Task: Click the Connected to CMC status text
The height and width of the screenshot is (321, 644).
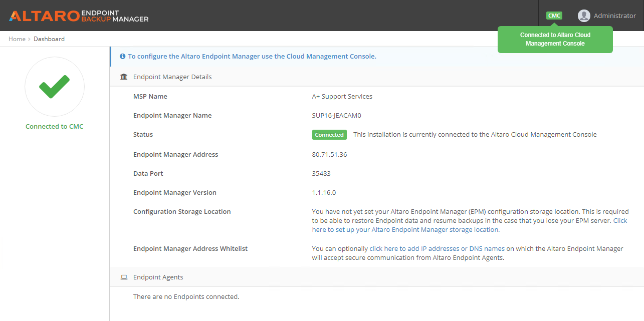Action: [x=55, y=126]
